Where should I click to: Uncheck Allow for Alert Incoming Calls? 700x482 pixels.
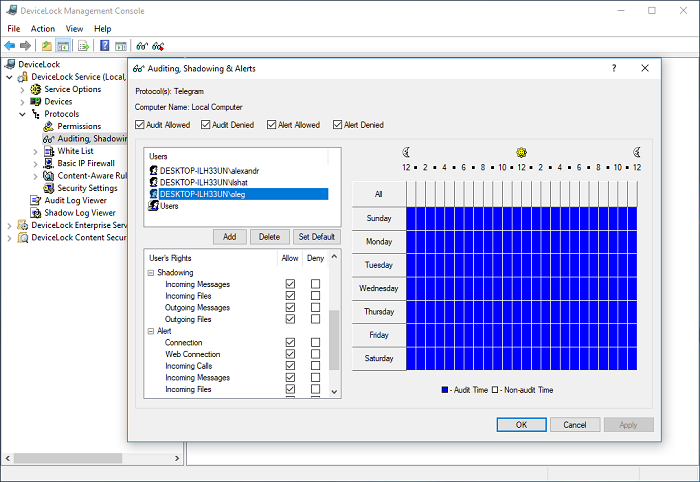click(290, 366)
